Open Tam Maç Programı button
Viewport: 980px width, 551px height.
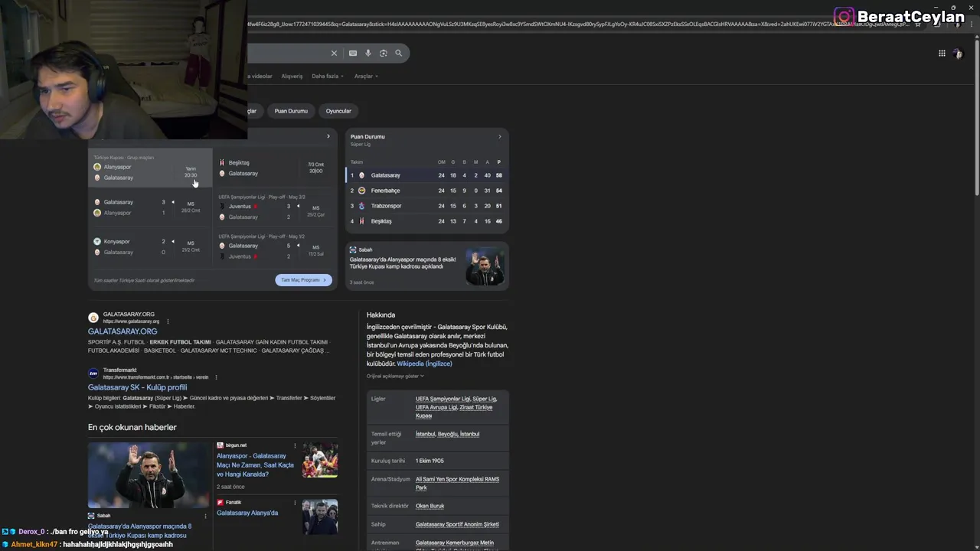pyautogui.click(x=303, y=280)
